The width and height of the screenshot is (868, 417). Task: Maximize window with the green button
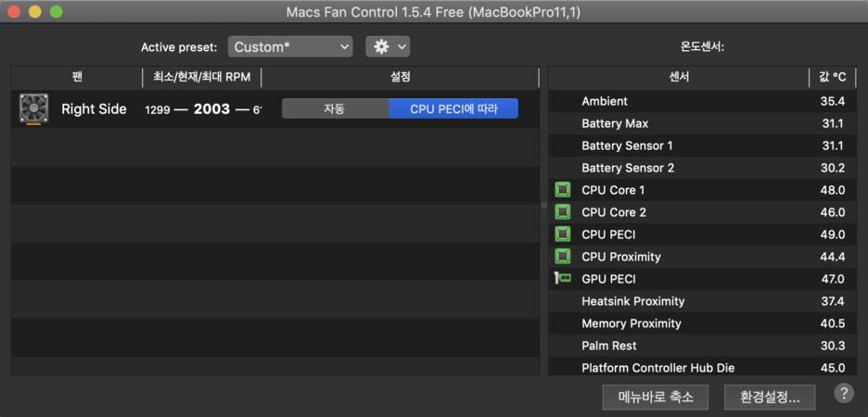[x=56, y=12]
